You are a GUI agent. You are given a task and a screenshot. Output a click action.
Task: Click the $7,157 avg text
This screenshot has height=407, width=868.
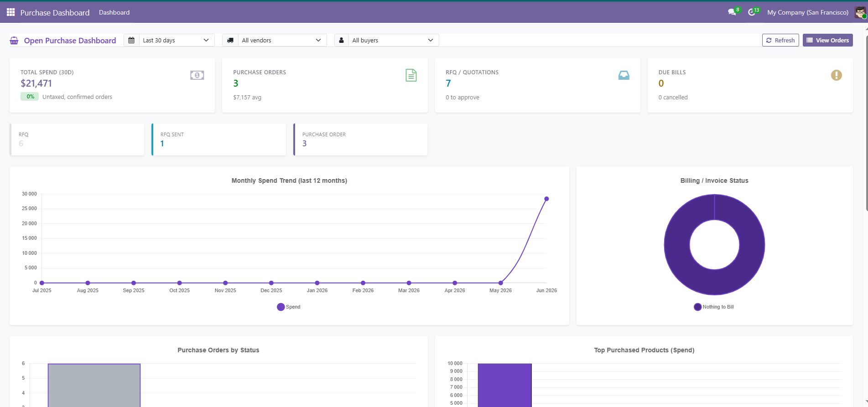point(247,97)
